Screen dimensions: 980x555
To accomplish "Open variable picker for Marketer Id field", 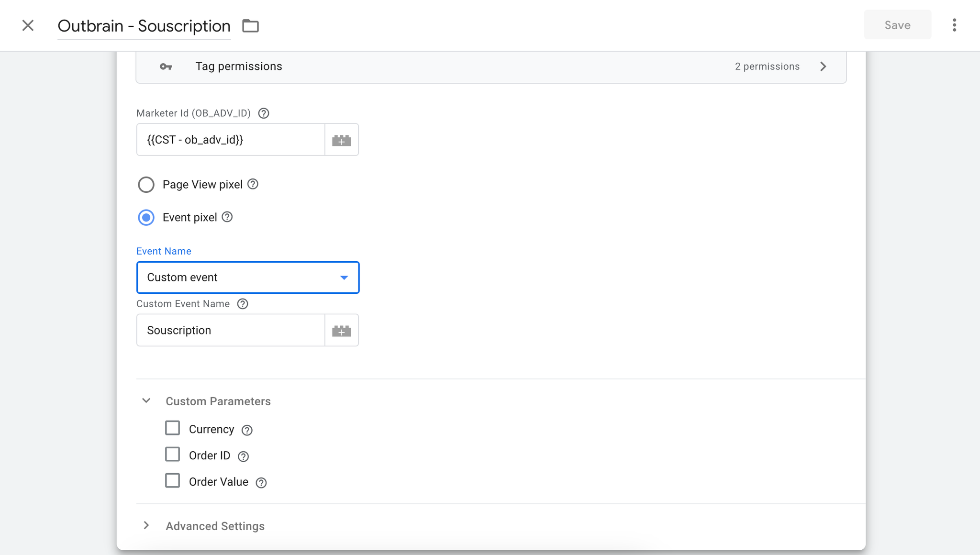I will [x=341, y=139].
